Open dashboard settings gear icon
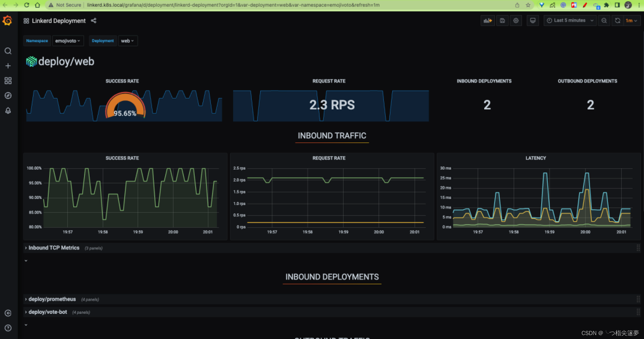Image resolution: width=644 pixels, height=339 pixels. (516, 21)
